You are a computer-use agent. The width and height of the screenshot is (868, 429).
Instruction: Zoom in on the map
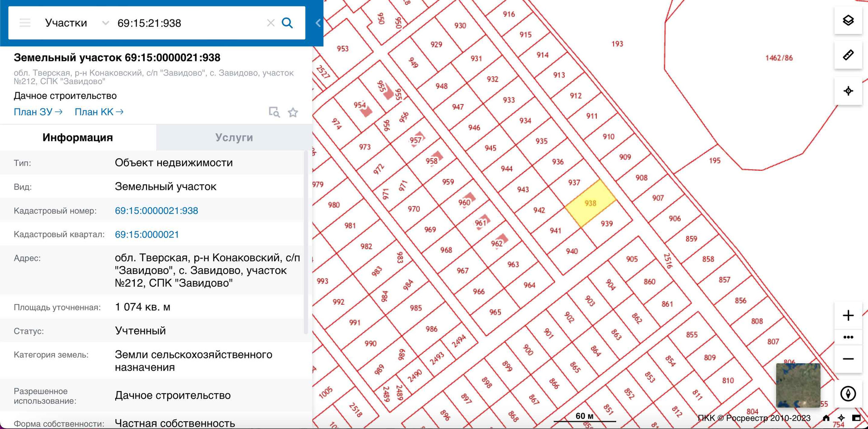(x=848, y=315)
